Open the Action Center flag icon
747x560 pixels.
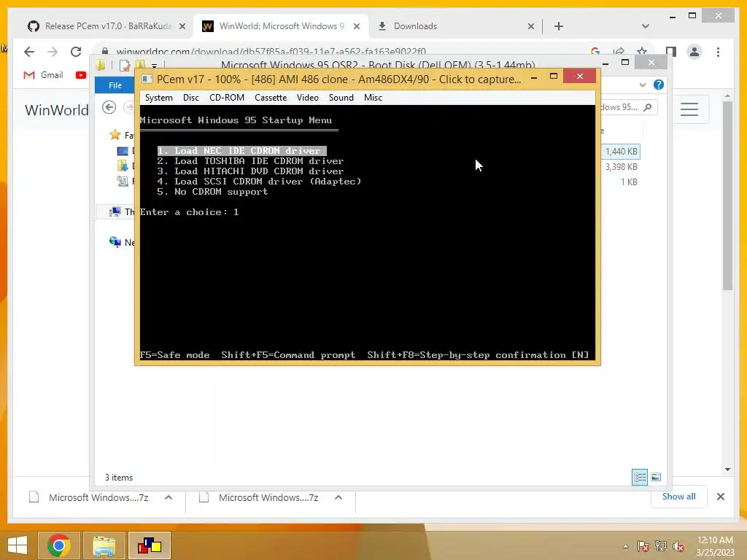tap(643, 546)
